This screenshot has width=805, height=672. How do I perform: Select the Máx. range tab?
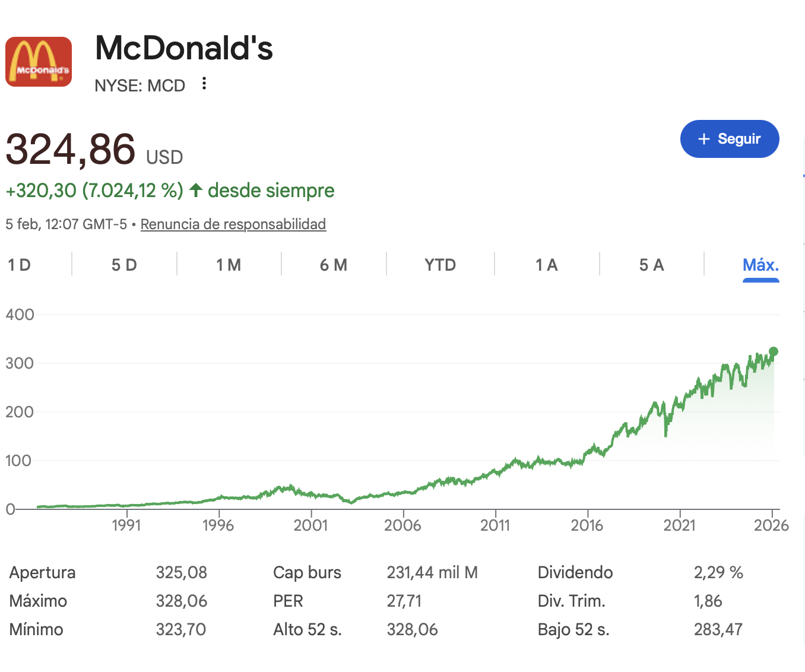point(760,265)
